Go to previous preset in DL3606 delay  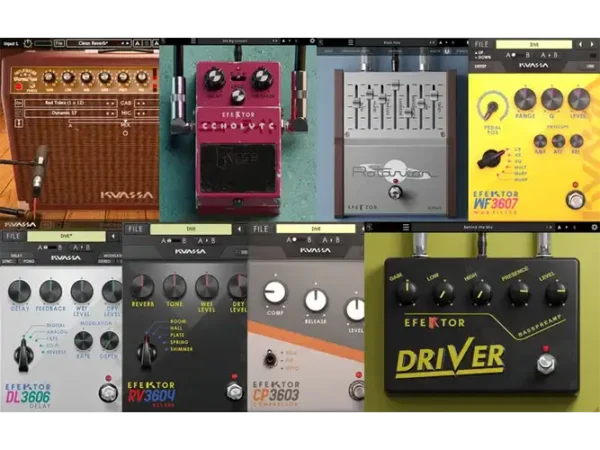113,236
